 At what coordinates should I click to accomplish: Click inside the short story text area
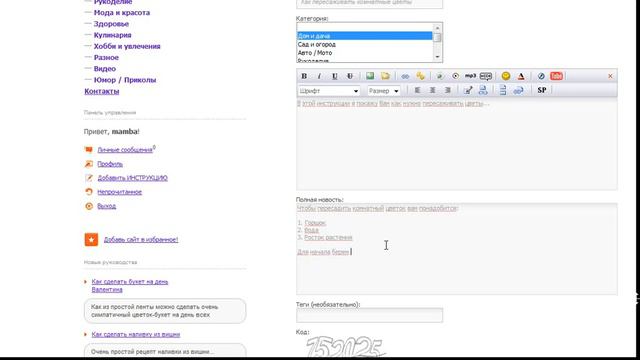click(x=457, y=144)
